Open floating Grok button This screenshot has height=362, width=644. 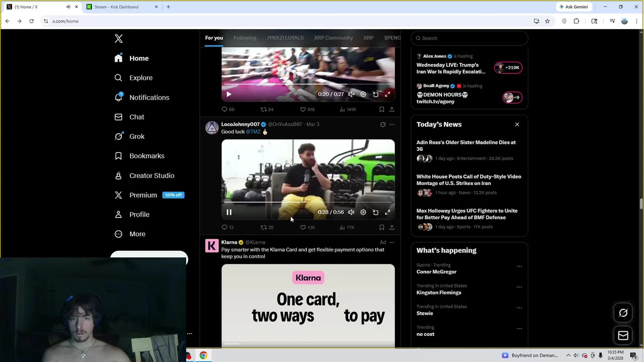623,313
